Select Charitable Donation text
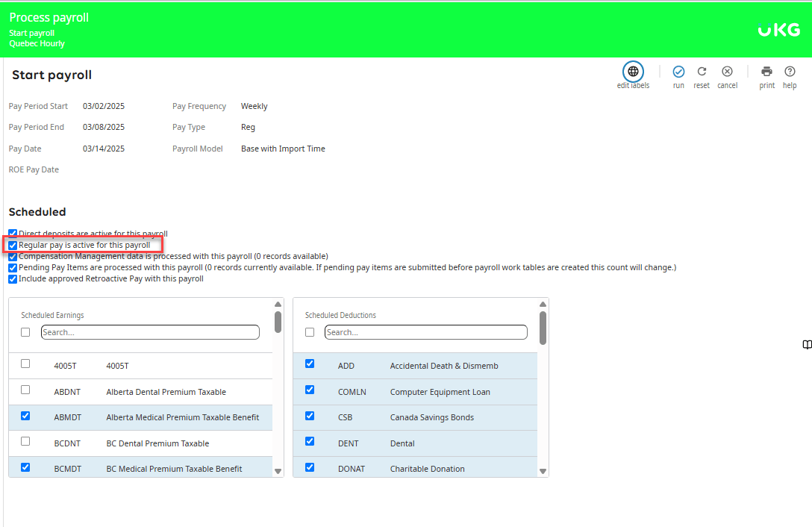Viewport: 812px width, 527px height. click(x=427, y=469)
